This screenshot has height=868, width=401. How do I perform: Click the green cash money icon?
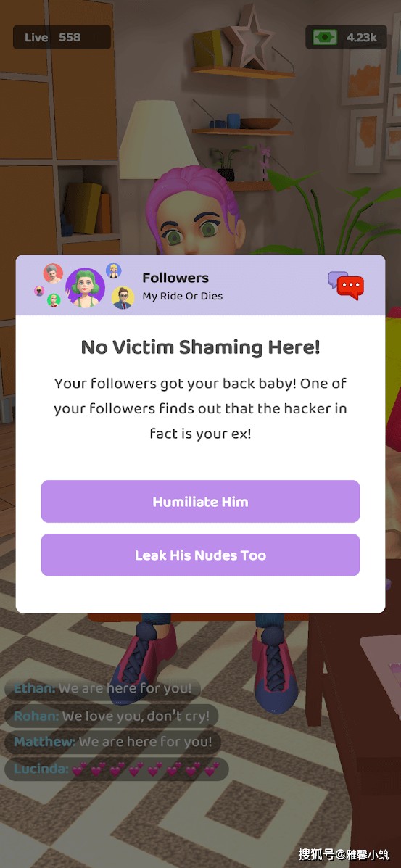click(325, 37)
